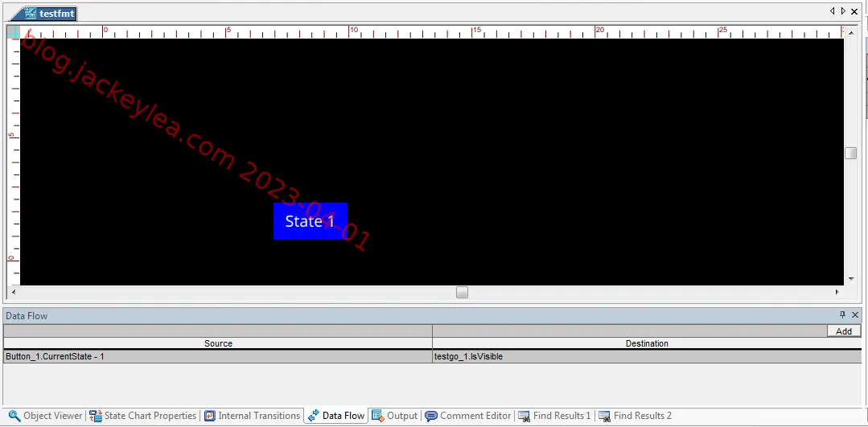
Task: Click the horizontal scrollbar right arrow
Action: (x=837, y=293)
